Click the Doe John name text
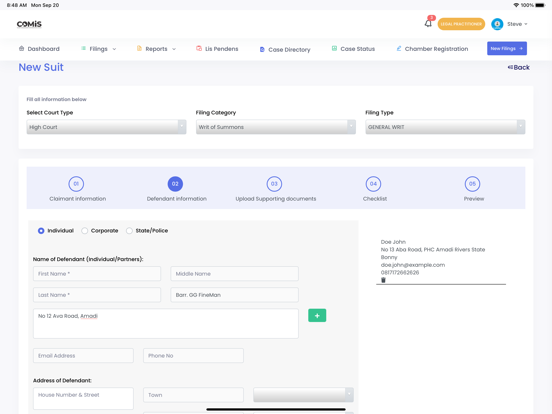 393,242
